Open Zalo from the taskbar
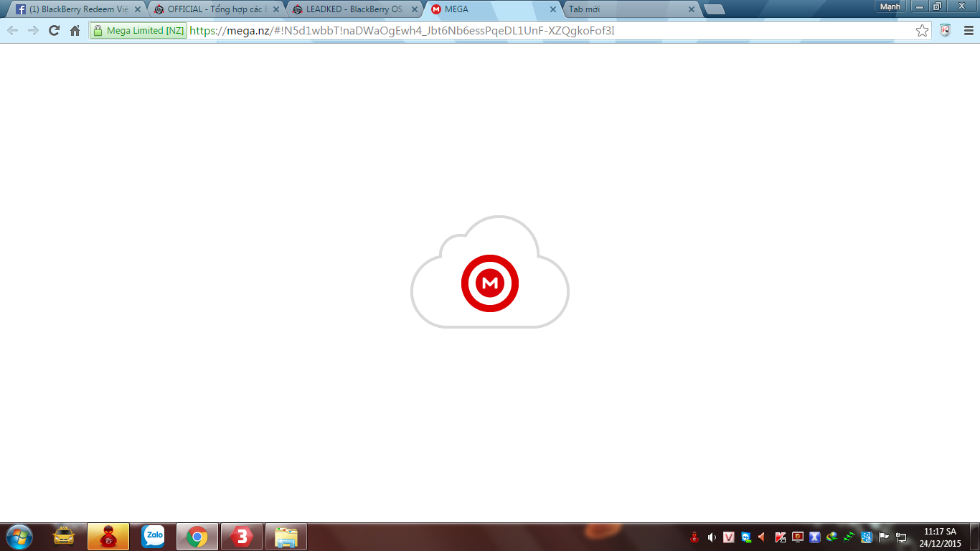This screenshot has height=551, width=980. [x=153, y=537]
